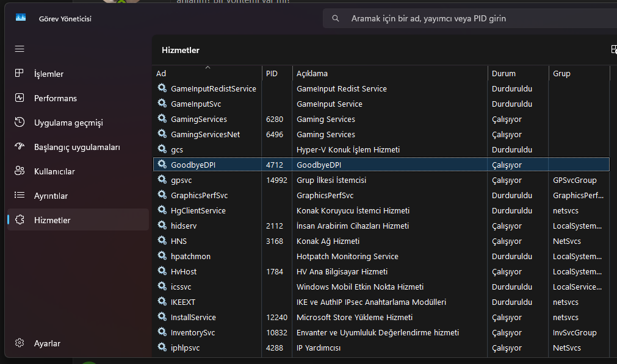The image size is (617, 364).
Task: Sort by Durum column header
Action: click(x=518, y=73)
